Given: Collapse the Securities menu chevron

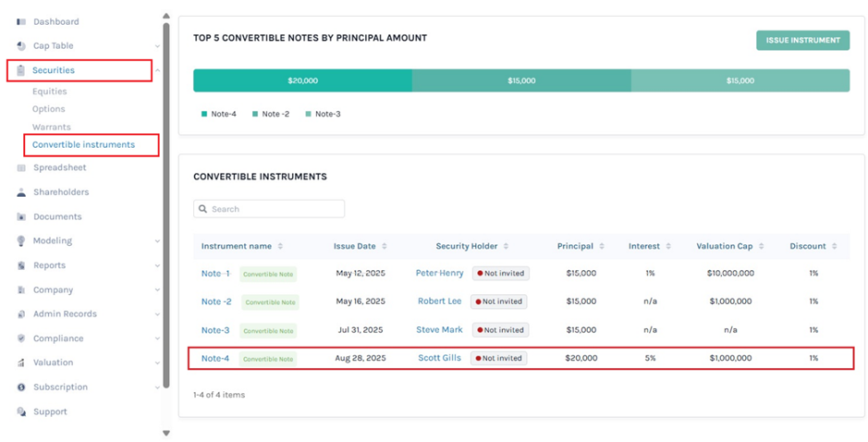Looking at the screenshot, I should click(x=157, y=70).
